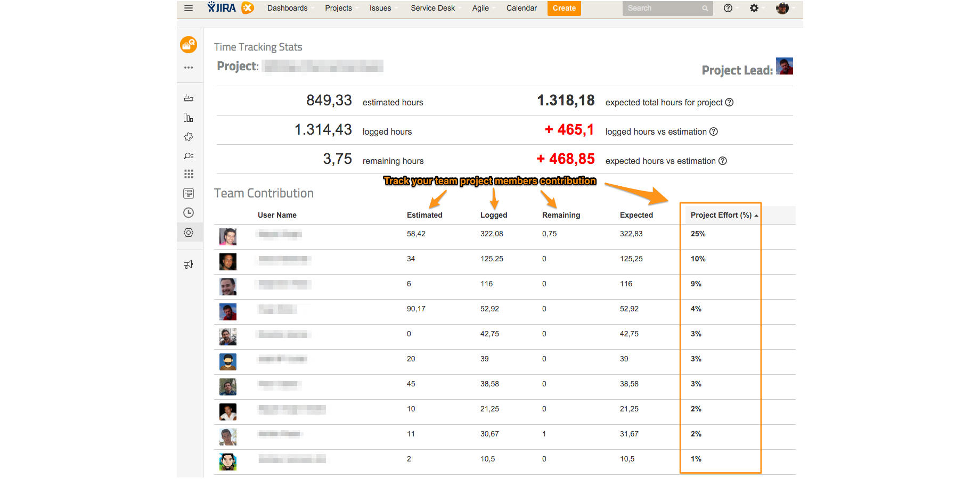Open the hamburger sidebar menu
The height and width of the screenshot is (479, 980).
point(188,8)
